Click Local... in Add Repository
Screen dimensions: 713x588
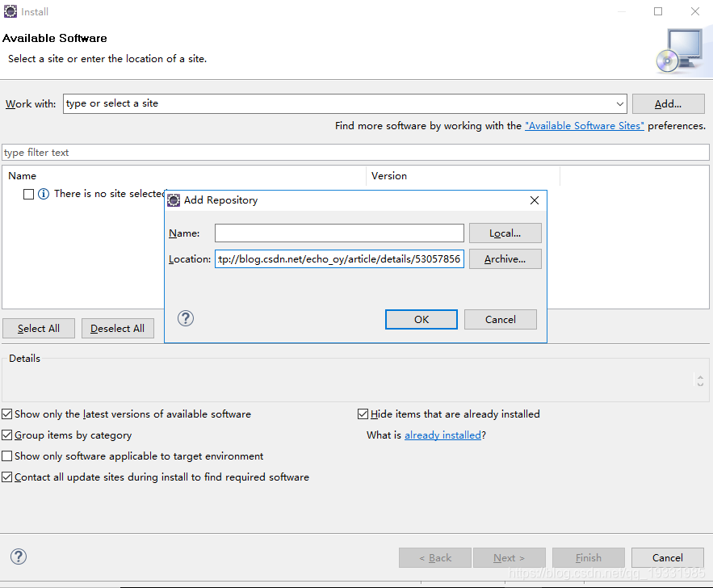505,233
